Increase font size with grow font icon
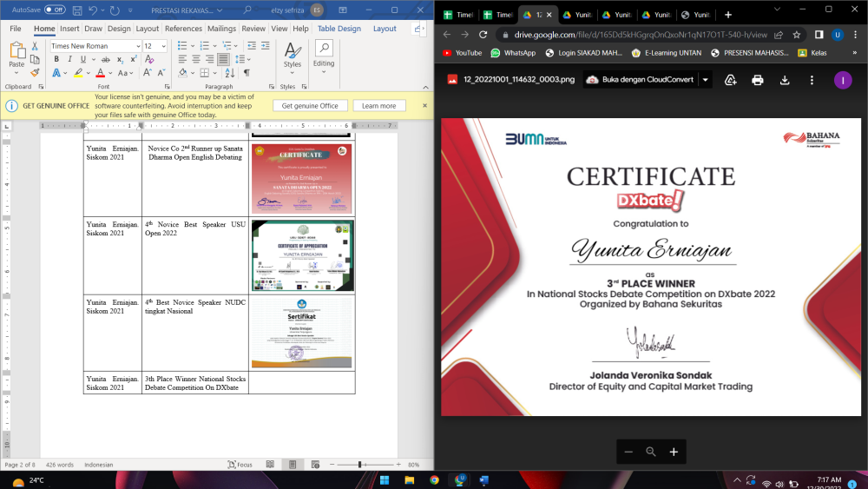868x489 pixels. (x=148, y=73)
